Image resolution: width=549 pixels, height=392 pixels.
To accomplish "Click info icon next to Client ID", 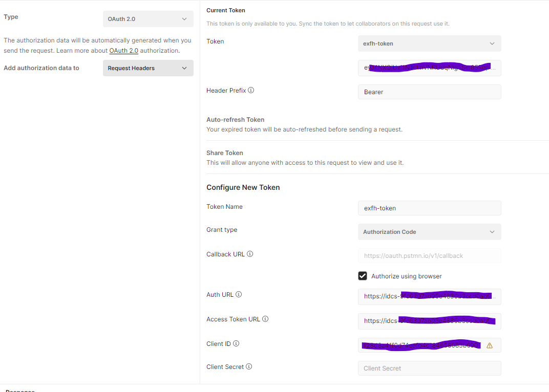I will click(x=236, y=344).
